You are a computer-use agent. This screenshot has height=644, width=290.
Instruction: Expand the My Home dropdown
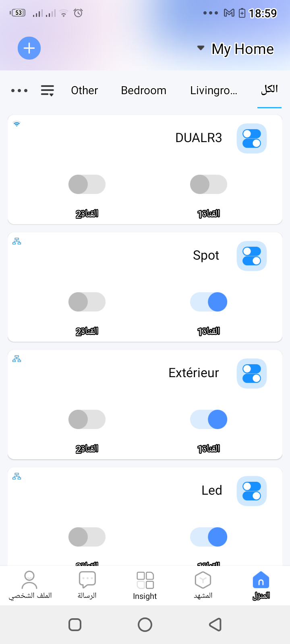click(236, 49)
